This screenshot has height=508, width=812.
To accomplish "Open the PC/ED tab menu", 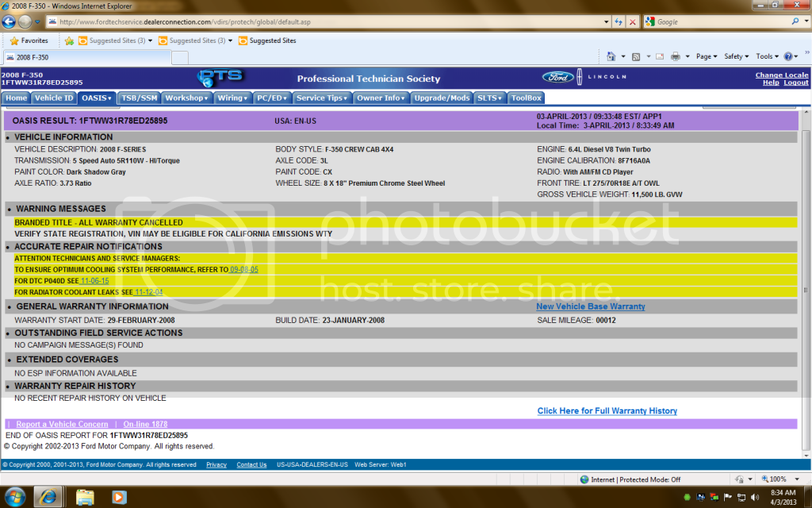I will point(272,98).
